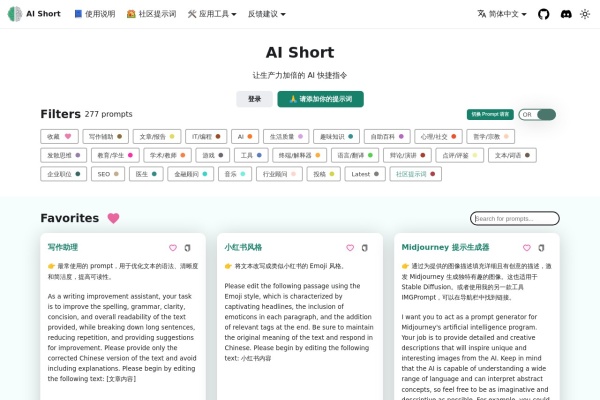Image resolution: width=600 pixels, height=400 pixels.
Task: Expand the 应用工具 dropdown in navbar
Action: pos(212,14)
